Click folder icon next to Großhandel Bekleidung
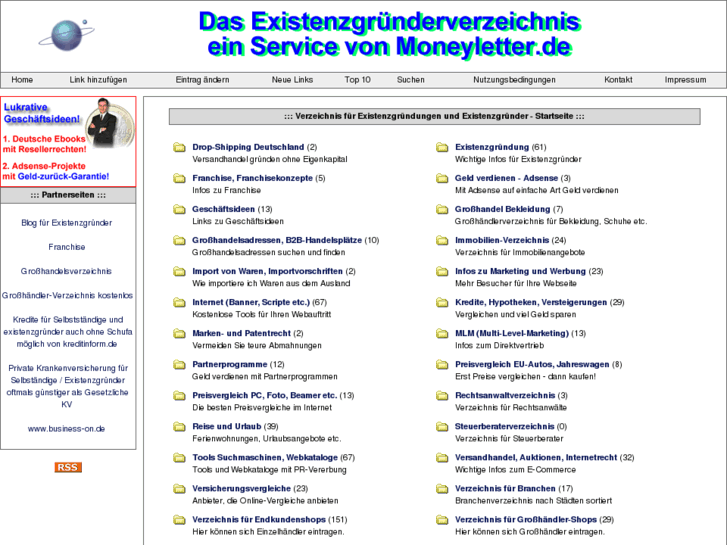 [442, 210]
